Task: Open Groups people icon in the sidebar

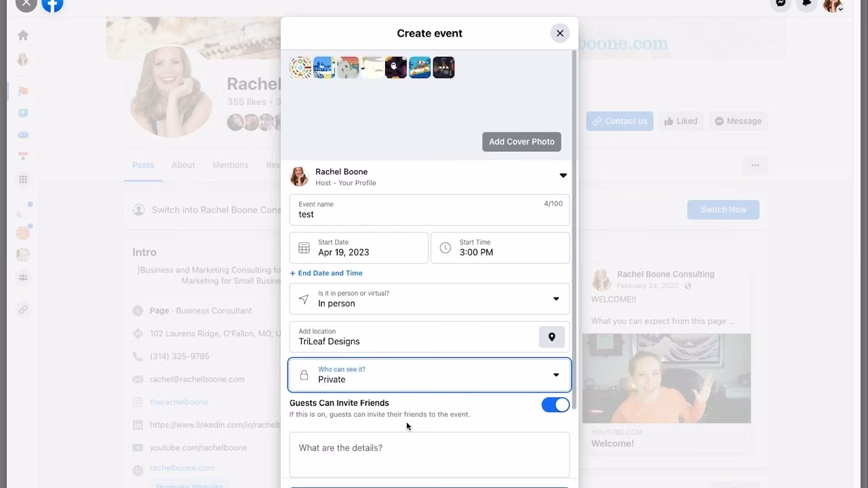Action: [23, 277]
